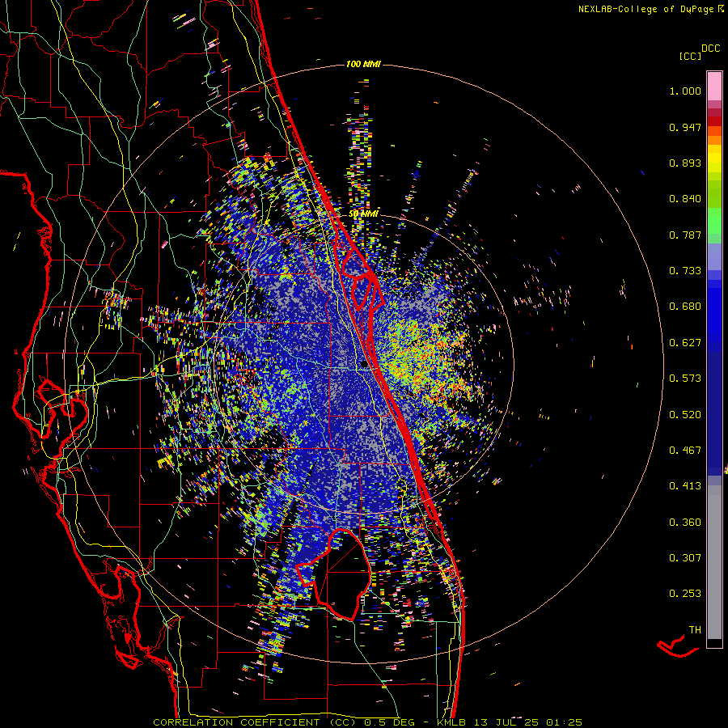Click the TH threshold label
Image resolution: width=728 pixels, height=728 pixels.
(x=695, y=630)
